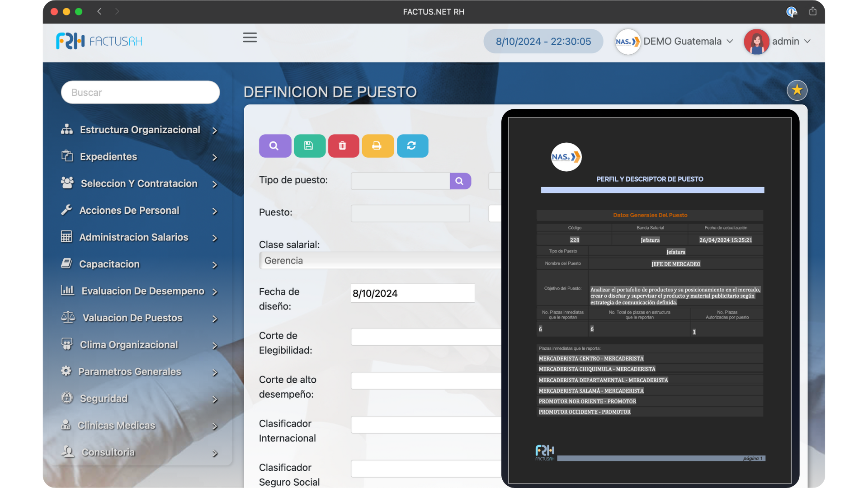Open Capacitacion menu item

(x=109, y=264)
